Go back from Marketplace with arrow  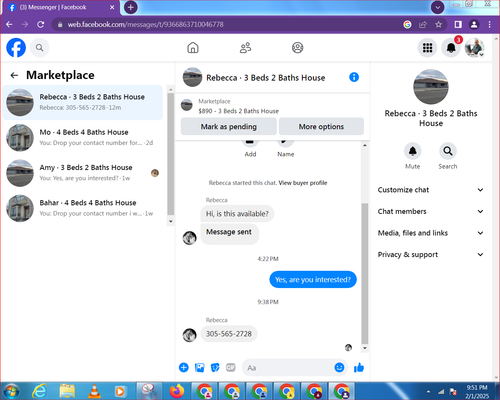[14, 75]
